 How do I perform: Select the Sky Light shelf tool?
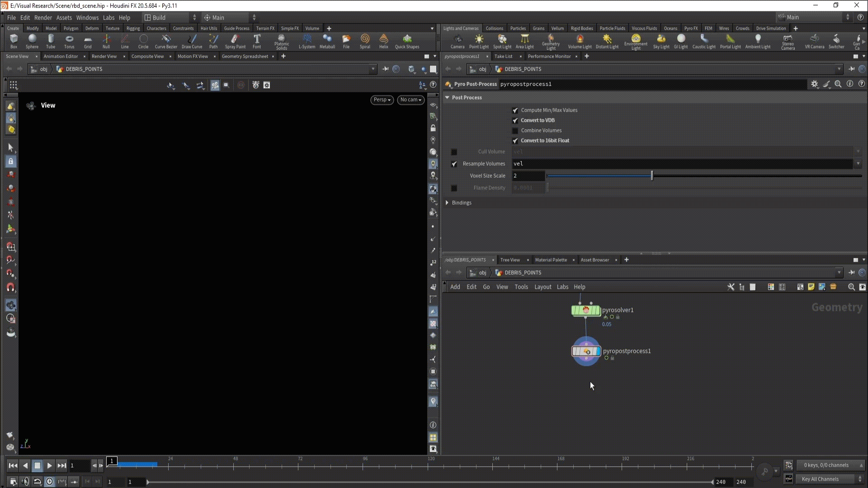tap(661, 41)
